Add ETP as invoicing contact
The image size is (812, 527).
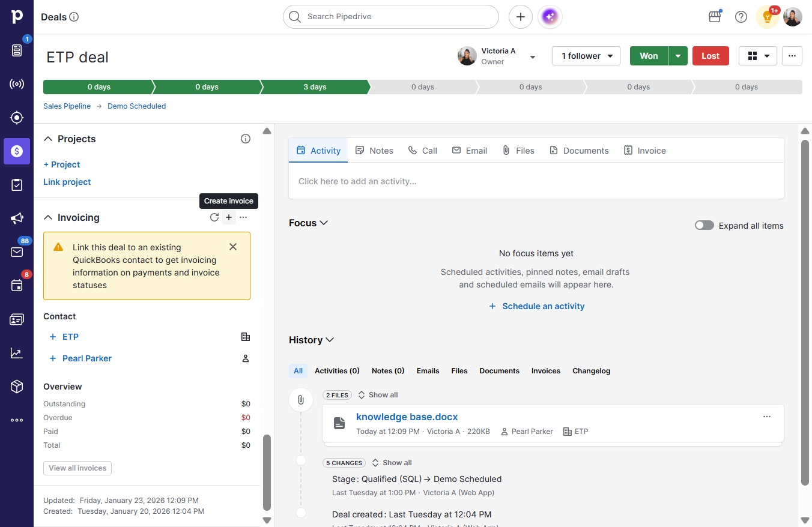pos(64,337)
